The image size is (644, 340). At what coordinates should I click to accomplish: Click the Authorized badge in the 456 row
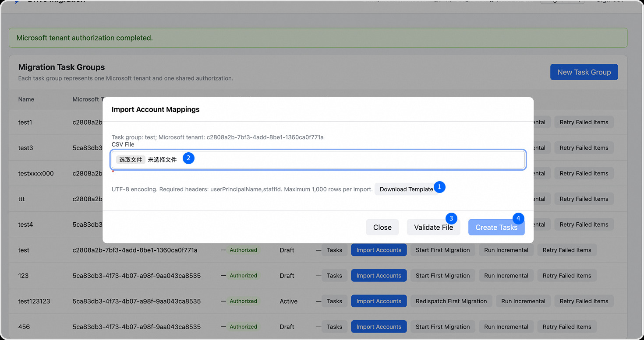(x=244, y=327)
